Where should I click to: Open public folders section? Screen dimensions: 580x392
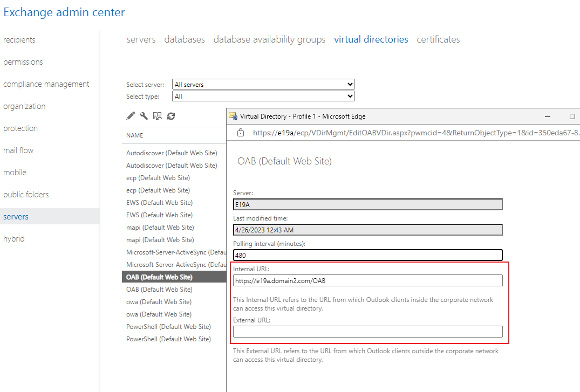[26, 195]
